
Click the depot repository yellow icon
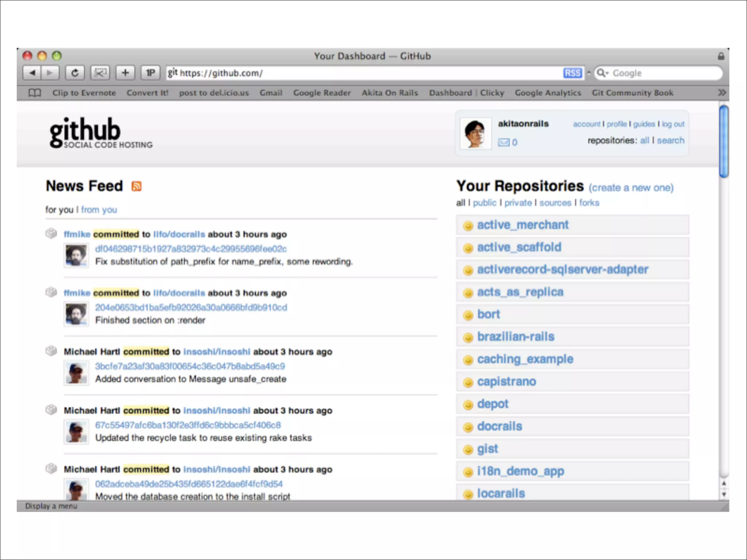468,405
